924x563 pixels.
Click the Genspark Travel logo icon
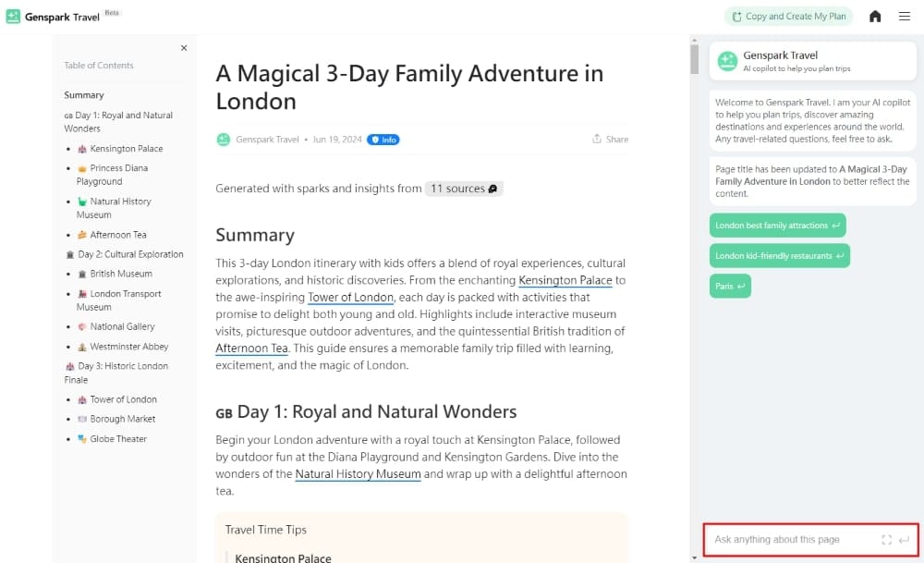13,16
